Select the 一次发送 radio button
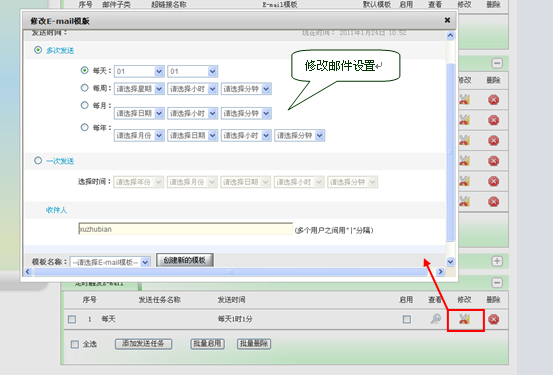This screenshot has height=375, width=553. (38, 161)
